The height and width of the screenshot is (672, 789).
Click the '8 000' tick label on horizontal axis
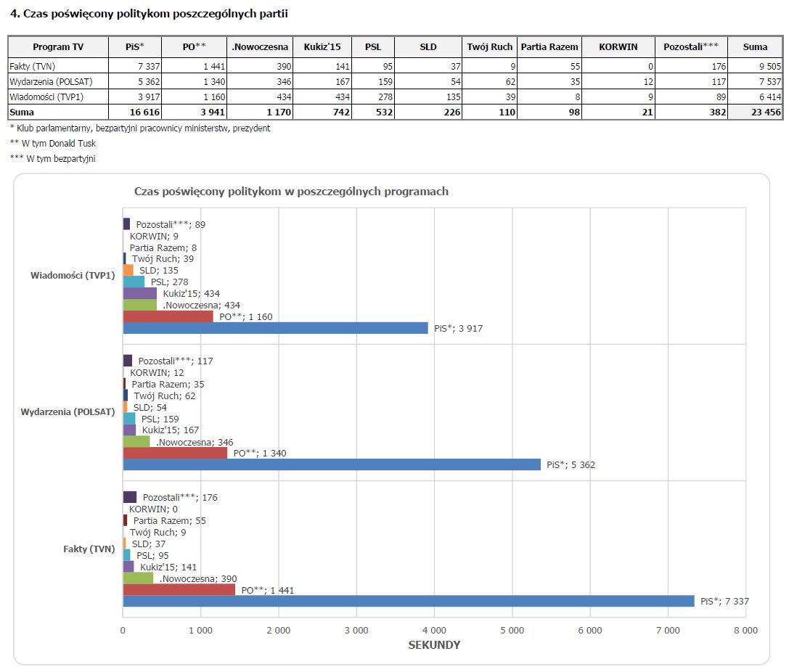pyautogui.click(x=745, y=630)
